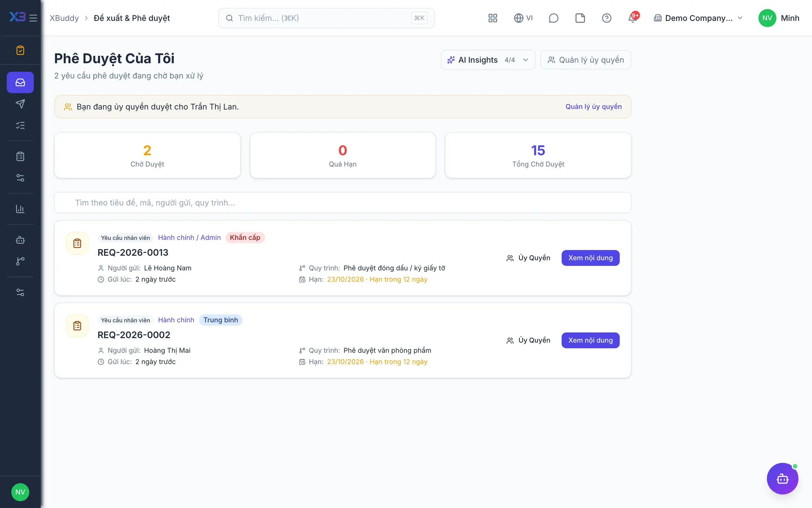Click Xem nội dung for REQ-2026-0013

tap(590, 258)
